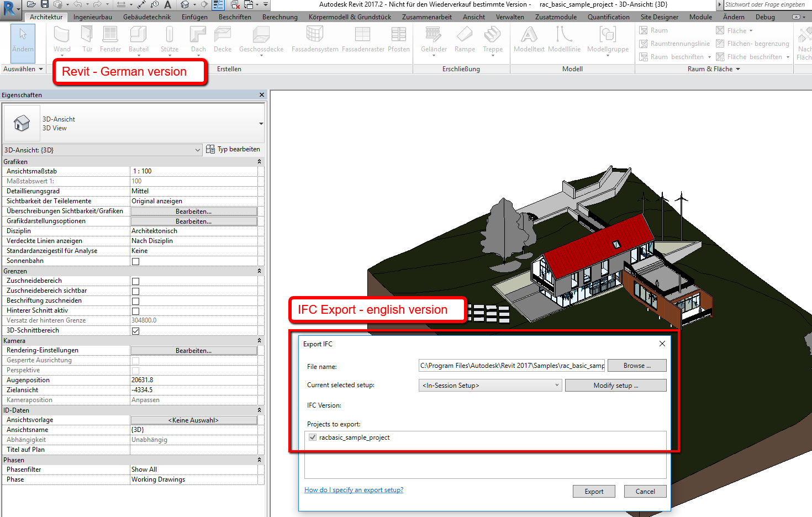Click the Raumtrennungslinie tool

click(674, 44)
